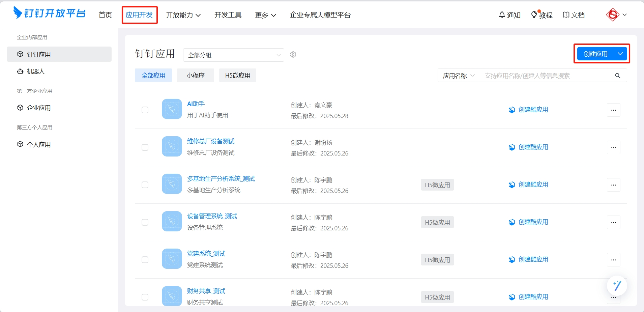Open the arrow beside 创建应用

pyautogui.click(x=620, y=54)
